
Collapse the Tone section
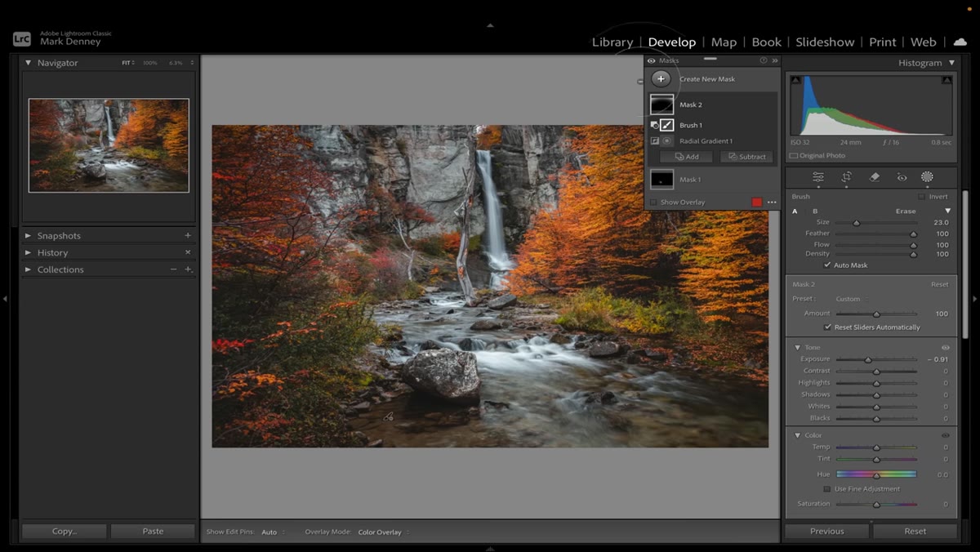(798, 348)
